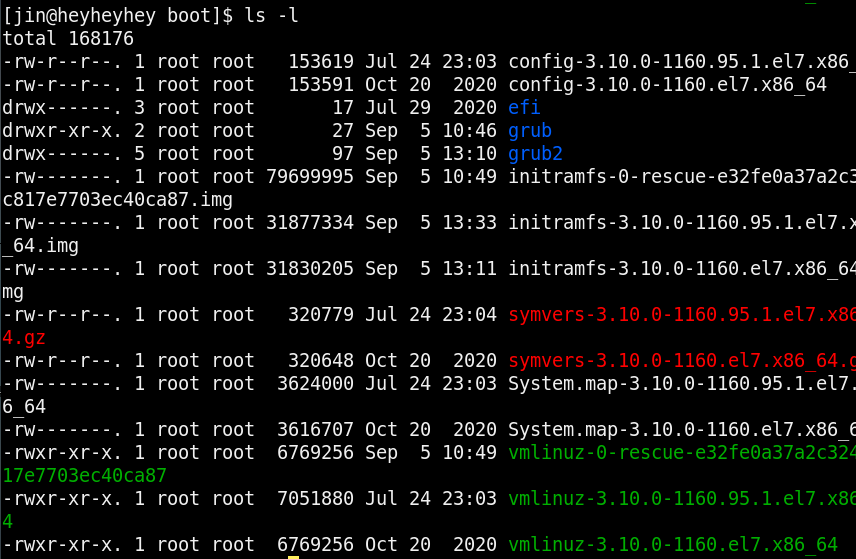Select the 'total 168176' line
This screenshot has height=559, width=856.
coord(68,38)
